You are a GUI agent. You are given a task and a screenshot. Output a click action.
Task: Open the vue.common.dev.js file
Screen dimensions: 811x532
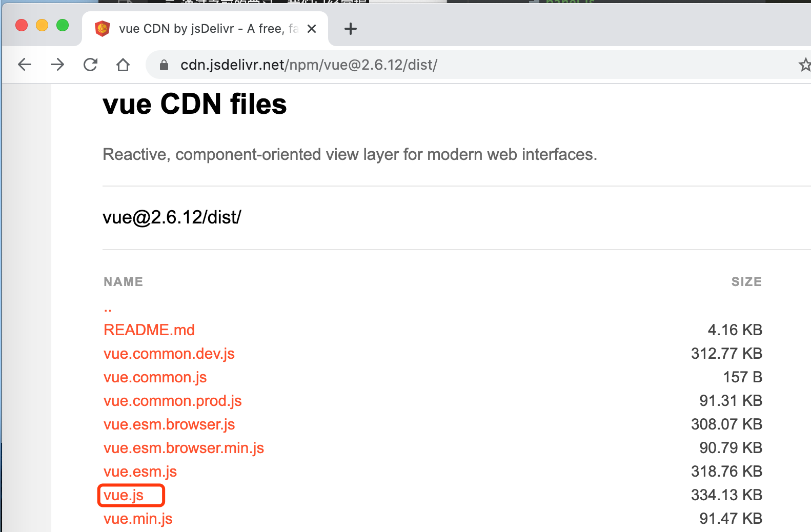tap(169, 354)
